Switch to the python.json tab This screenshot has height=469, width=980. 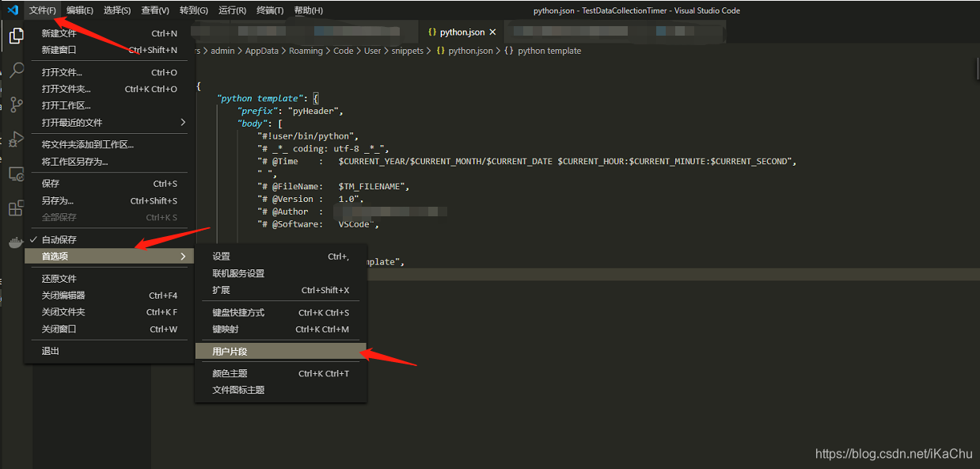[462, 32]
